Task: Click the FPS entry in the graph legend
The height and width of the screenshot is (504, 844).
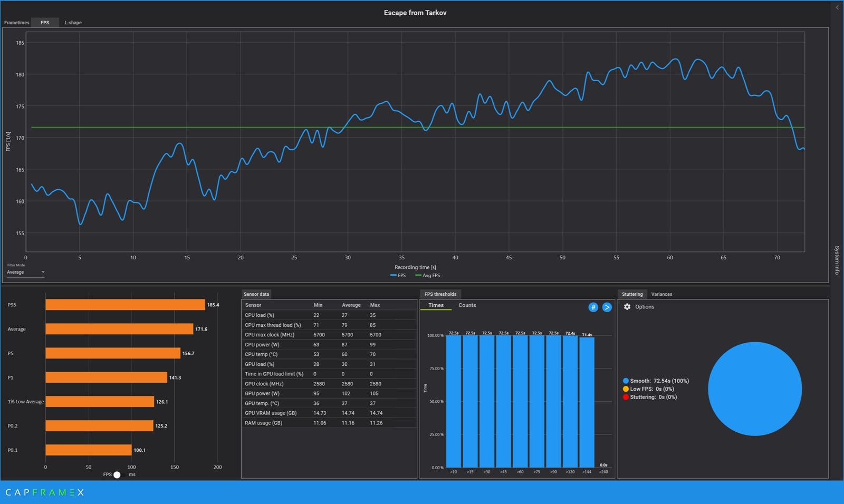Action: point(398,275)
